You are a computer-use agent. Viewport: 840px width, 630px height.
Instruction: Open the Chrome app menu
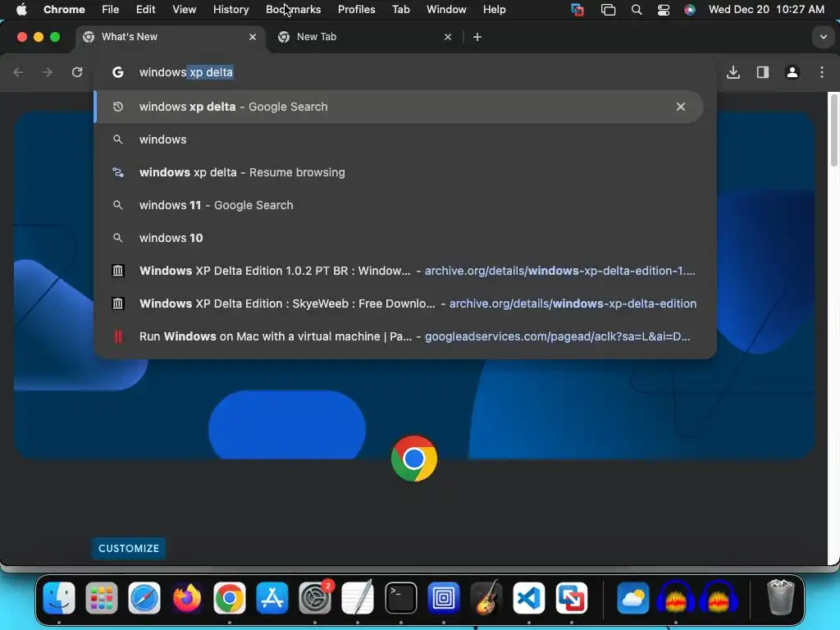click(x=64, y=10)
